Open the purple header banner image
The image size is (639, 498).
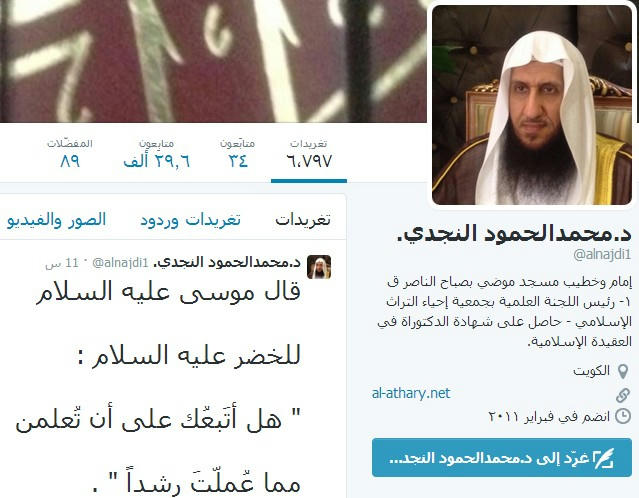(x=213, y=61)
